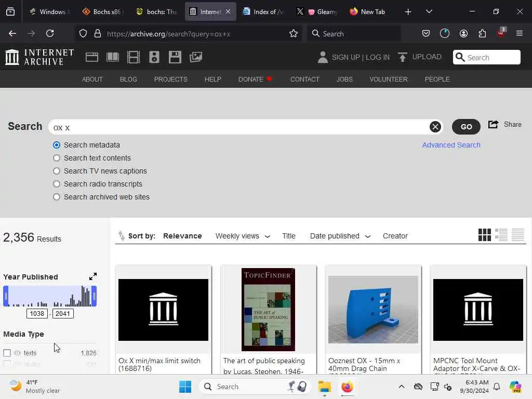
Task: Open Windows Start menu
Action: (185, 387)
